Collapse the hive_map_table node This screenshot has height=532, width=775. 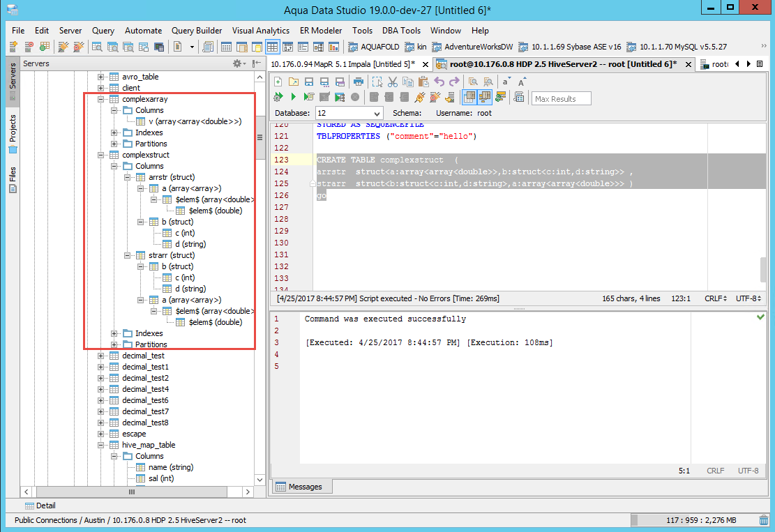pyautogui.click(x=101, y=445)
